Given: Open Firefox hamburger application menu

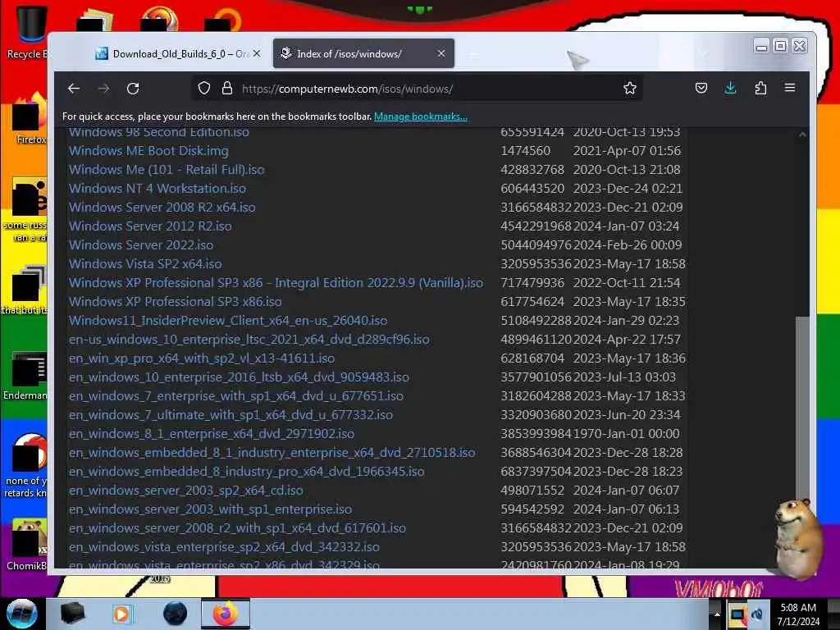Looking at the screenshot, I should (790, 88).
